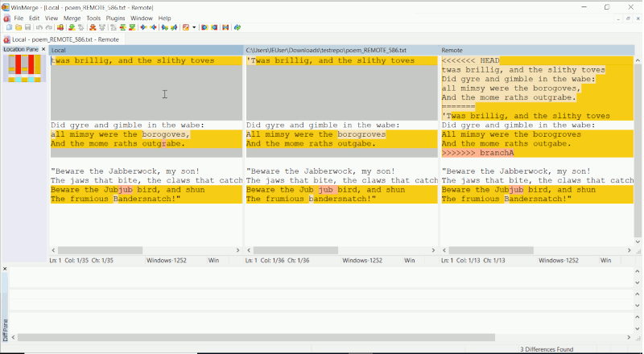The width and height of the screenshot is (644, 354).
Task: Close the Diff Pane with its X
Action: click(x=4, y=268)
